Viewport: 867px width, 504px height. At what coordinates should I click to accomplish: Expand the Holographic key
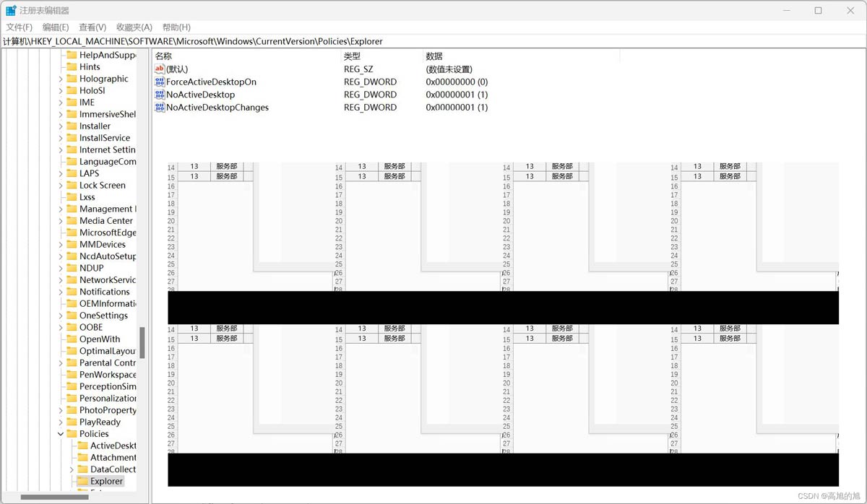point(61,79)
